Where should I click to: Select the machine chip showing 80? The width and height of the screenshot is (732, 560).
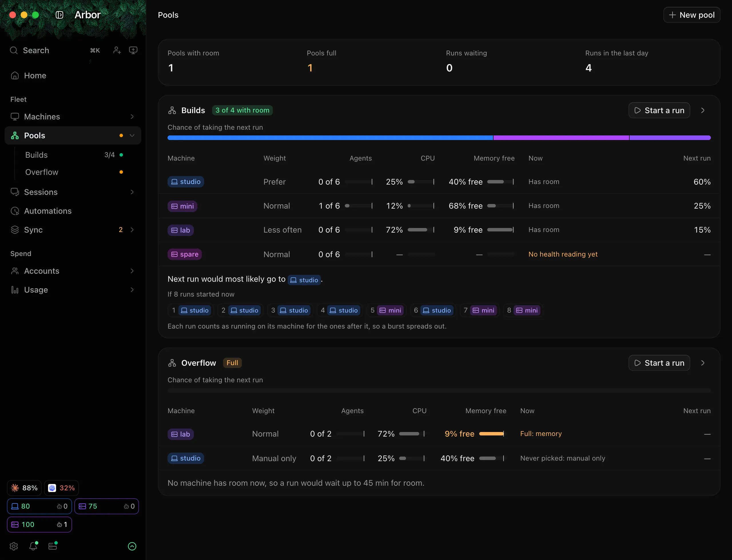point(39,506)
